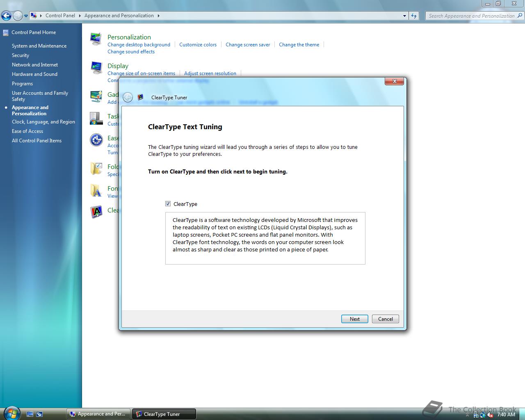This screenshot has height=420, width=525.
Task: Click the network tray icon
Action: pyautogui.click(x=483, y=415)
